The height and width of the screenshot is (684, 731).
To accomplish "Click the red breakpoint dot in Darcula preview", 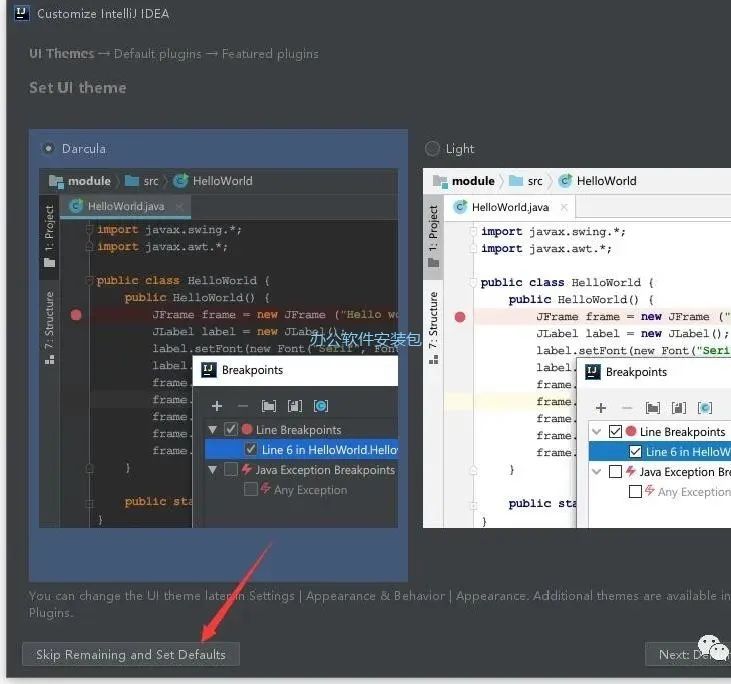I will click(x=76, y=314).
